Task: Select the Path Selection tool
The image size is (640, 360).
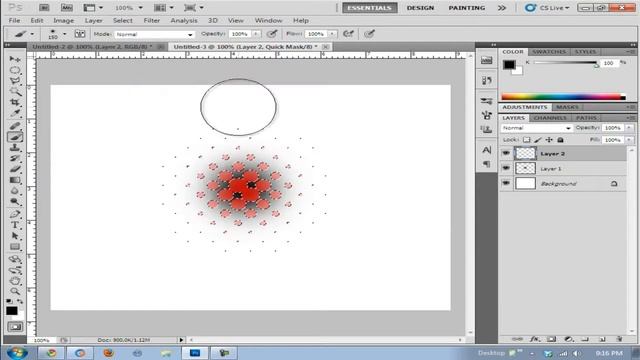Action: pyautogui.click(x=15, y=236)
